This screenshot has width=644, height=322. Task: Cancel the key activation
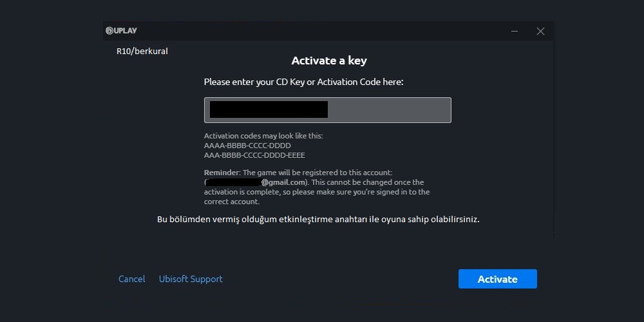pyautogui.click(x=131, y=279)
